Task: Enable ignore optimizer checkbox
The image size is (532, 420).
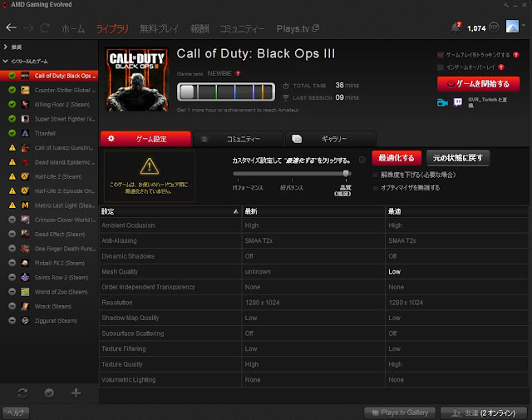Action: [x=375, y=188]
